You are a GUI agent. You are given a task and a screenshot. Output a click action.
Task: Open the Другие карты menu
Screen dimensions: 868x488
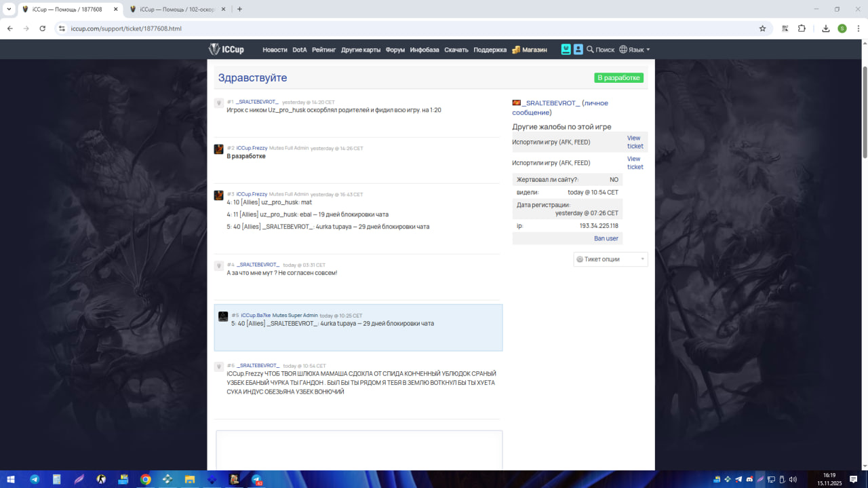point(361,50)
